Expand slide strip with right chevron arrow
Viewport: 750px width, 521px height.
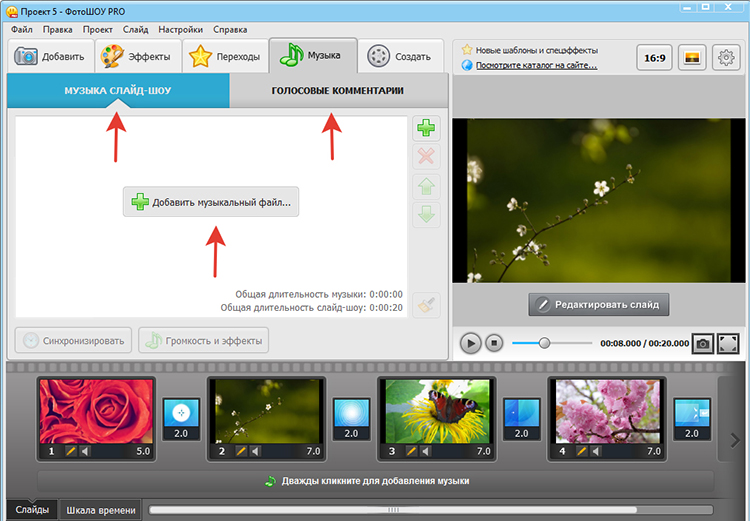pos(735,440)
